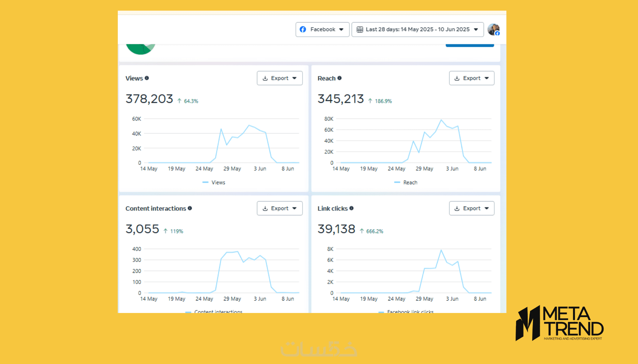Image resolution: width=638 pixels, height=364 pixels.
Task: Expand the Reach Export dropdown
Action: (x=472, y=78)
